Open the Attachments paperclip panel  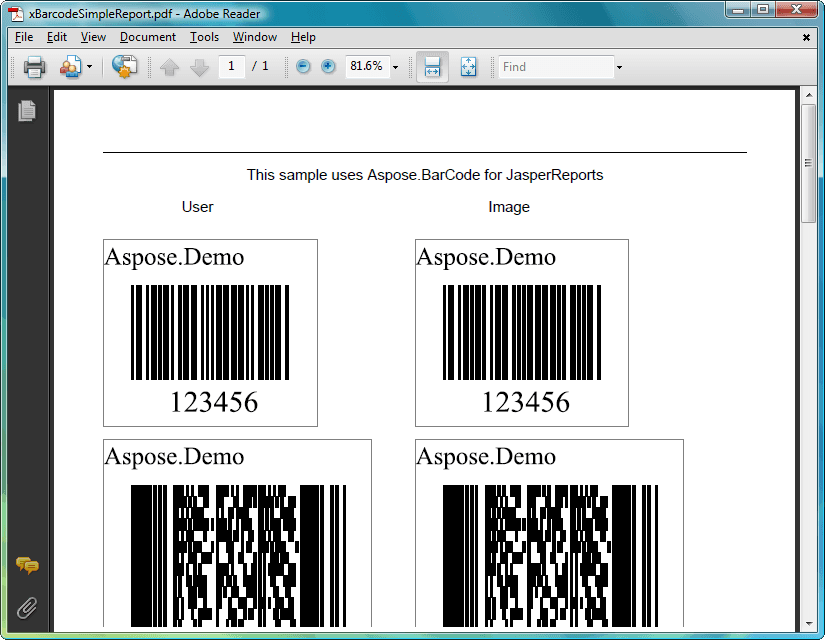pyautogui.click(x=27, y=608)
